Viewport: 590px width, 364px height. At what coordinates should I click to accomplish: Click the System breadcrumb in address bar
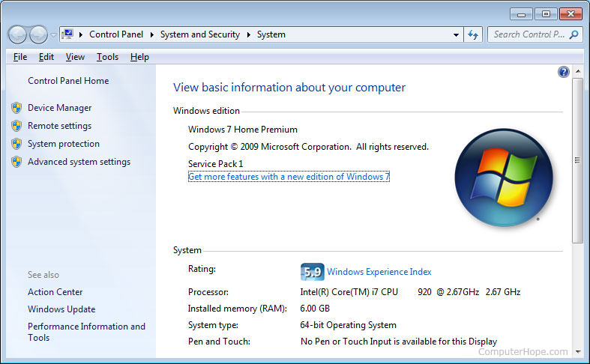[271, 34]
